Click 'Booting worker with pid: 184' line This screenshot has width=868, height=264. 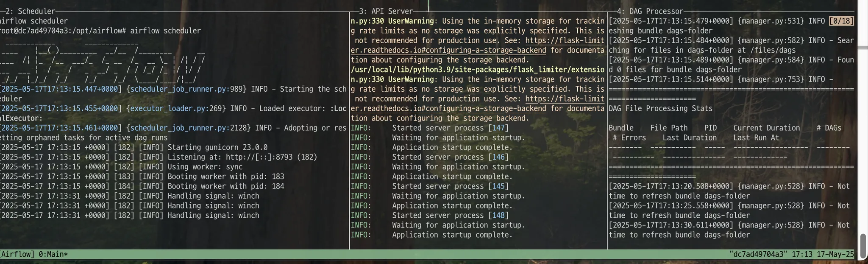pyautogui.click(x=226, y=186)
